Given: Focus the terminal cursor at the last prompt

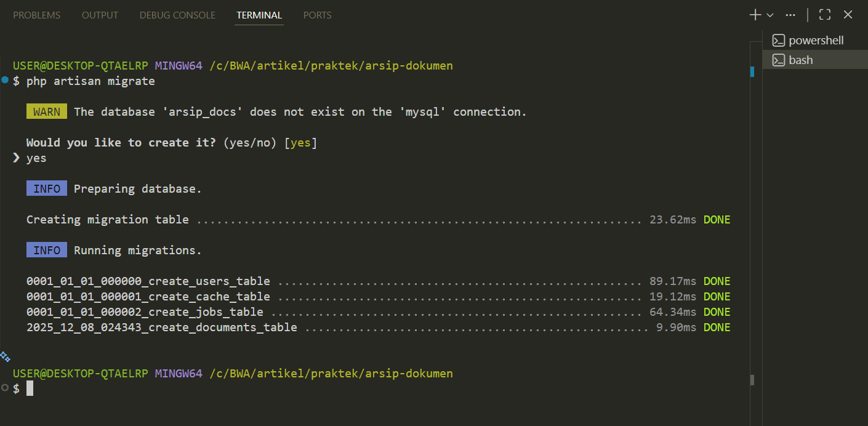Looking at the screenshot, I should [x=30, y=388].
